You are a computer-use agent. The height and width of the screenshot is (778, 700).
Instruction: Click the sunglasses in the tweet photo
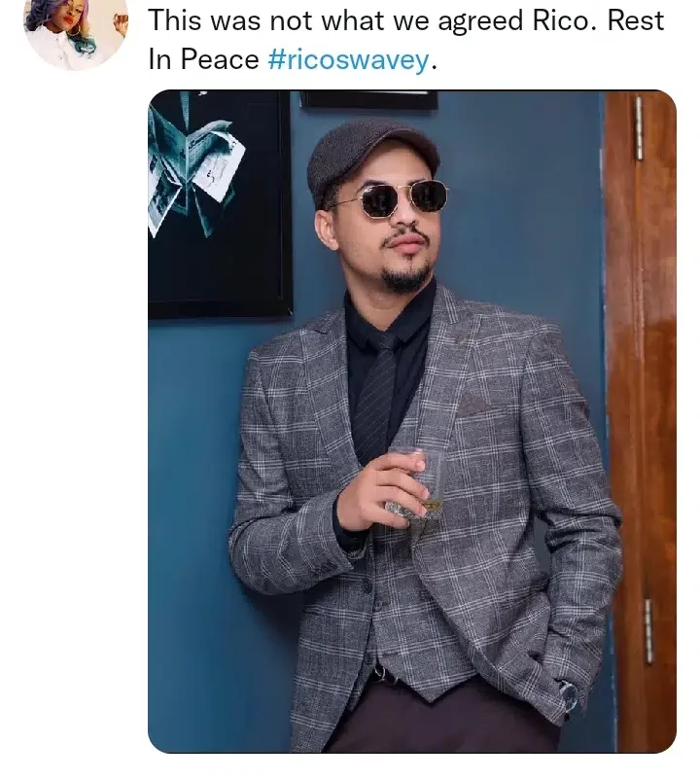tap(397, 198)
